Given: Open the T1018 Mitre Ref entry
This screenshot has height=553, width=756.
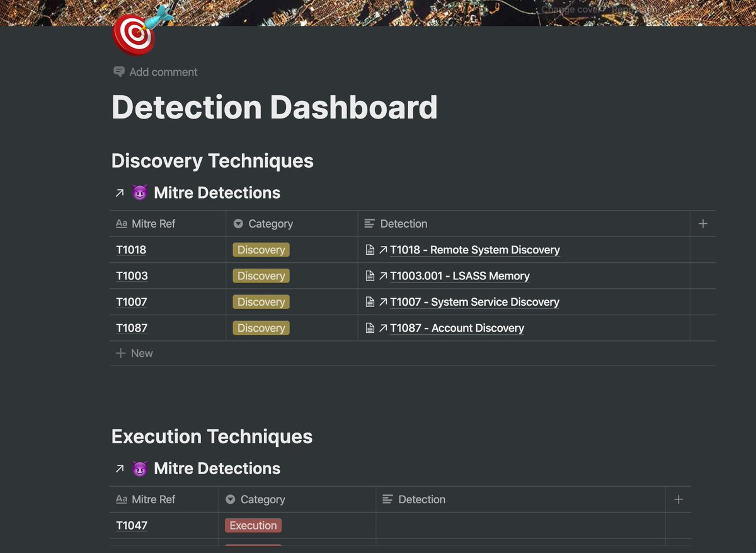Looking at the screenshot, I should click(x=131, y=250).
